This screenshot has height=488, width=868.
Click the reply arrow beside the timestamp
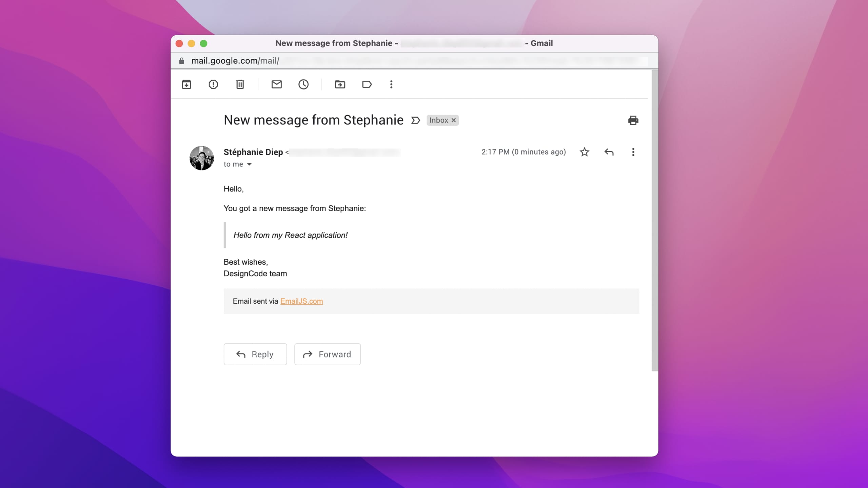point(609,152)
